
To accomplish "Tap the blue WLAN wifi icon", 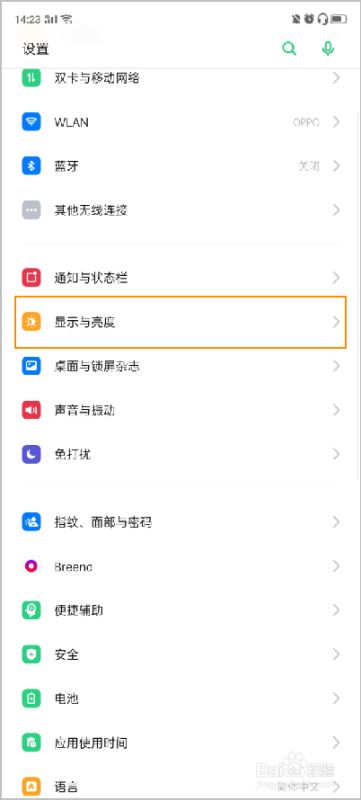I will 31,122.
